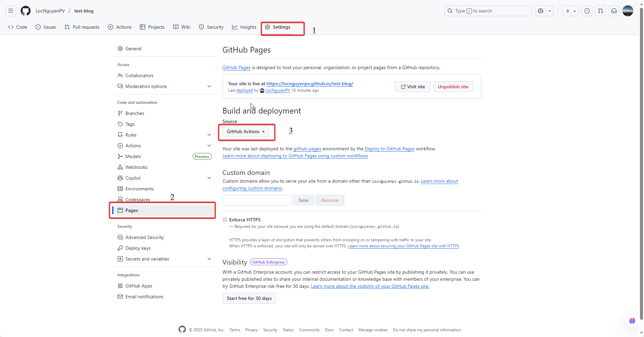Click the custom domain input field
644x337 pixels.
tap(257, 200)
